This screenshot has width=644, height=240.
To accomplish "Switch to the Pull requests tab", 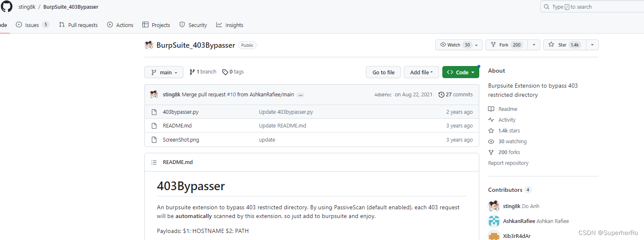I will click(x=78, y=25).
